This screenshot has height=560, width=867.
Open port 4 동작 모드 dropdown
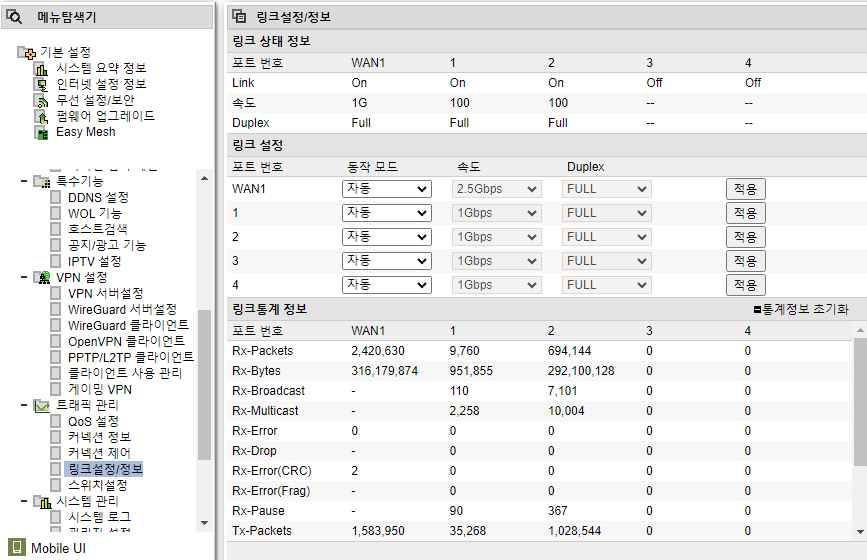point(387,285)
